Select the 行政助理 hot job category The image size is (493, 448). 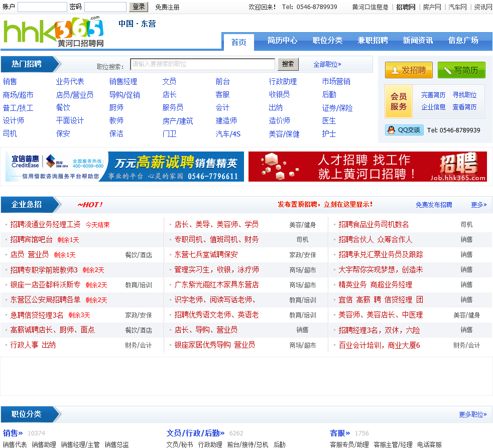(283, 82)
